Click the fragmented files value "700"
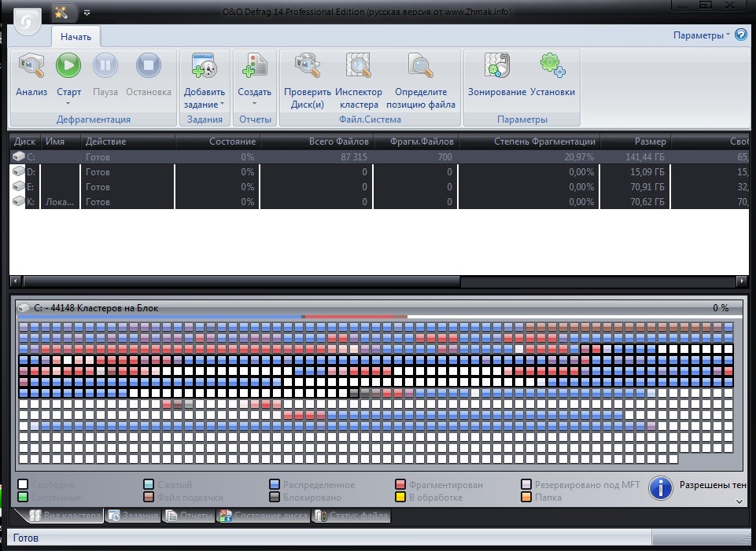756x551 pixels. [x=444, y=157]
